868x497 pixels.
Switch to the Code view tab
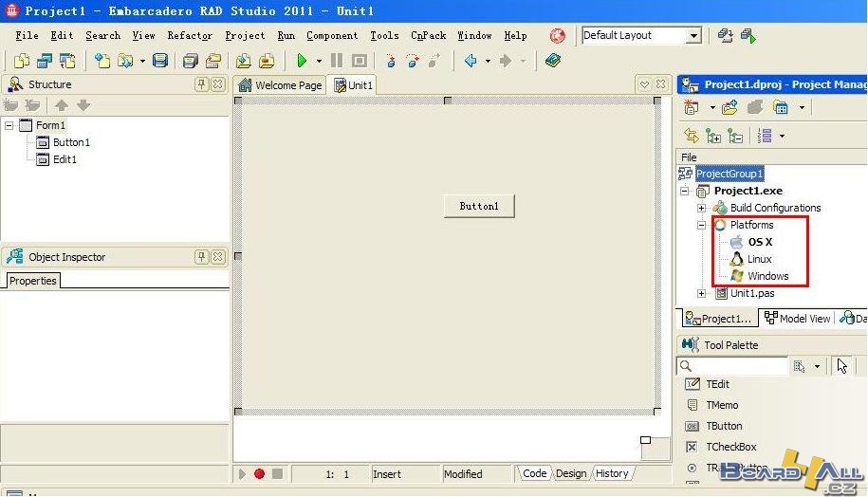(534, 473)
